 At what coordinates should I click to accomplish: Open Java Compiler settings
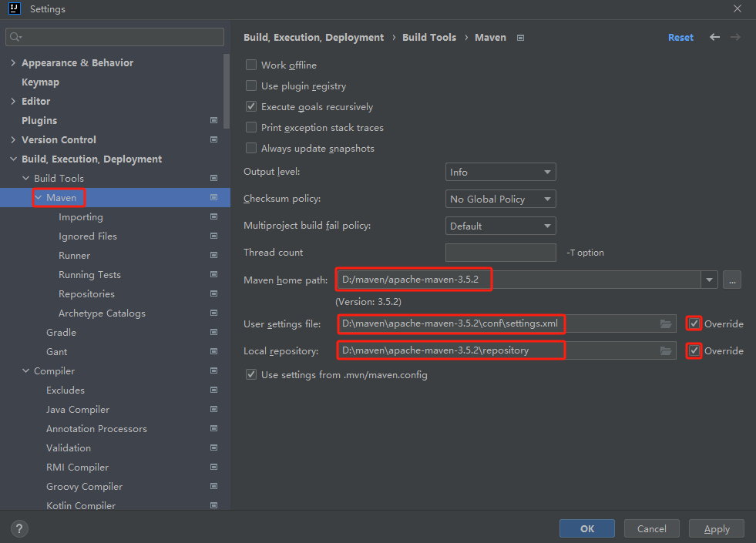coord(78,410)
